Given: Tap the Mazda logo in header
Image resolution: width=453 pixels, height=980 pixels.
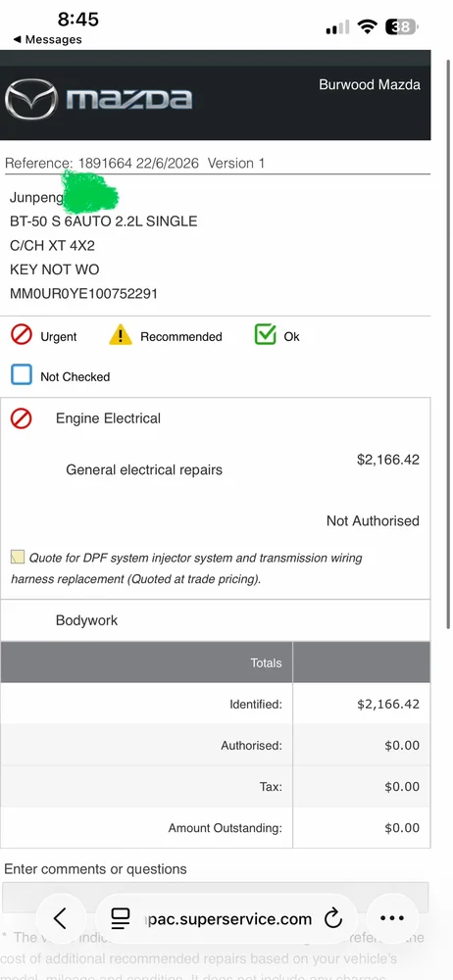Looking at the screenshot, I should click(x=98, y=99).
